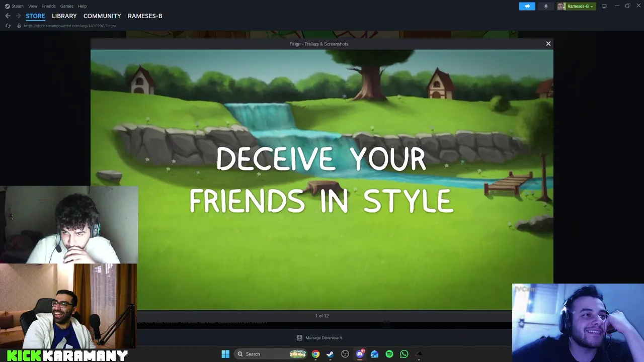
Task: Open the Windows Start menu
Action: (x=225, y=354)
